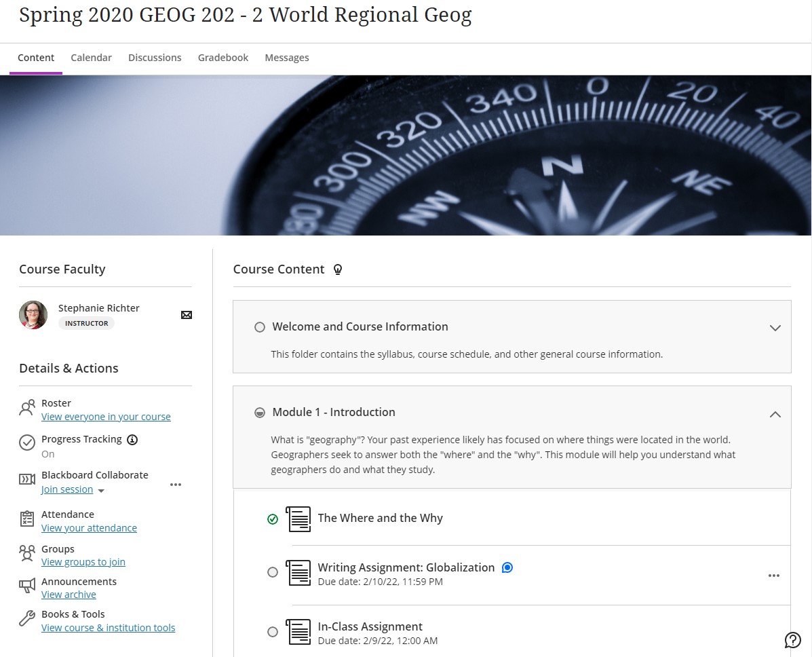Switch to the Gradebook tab
Image resolution: width=812 pixels, height=657 pixels.
pos(223,58)
